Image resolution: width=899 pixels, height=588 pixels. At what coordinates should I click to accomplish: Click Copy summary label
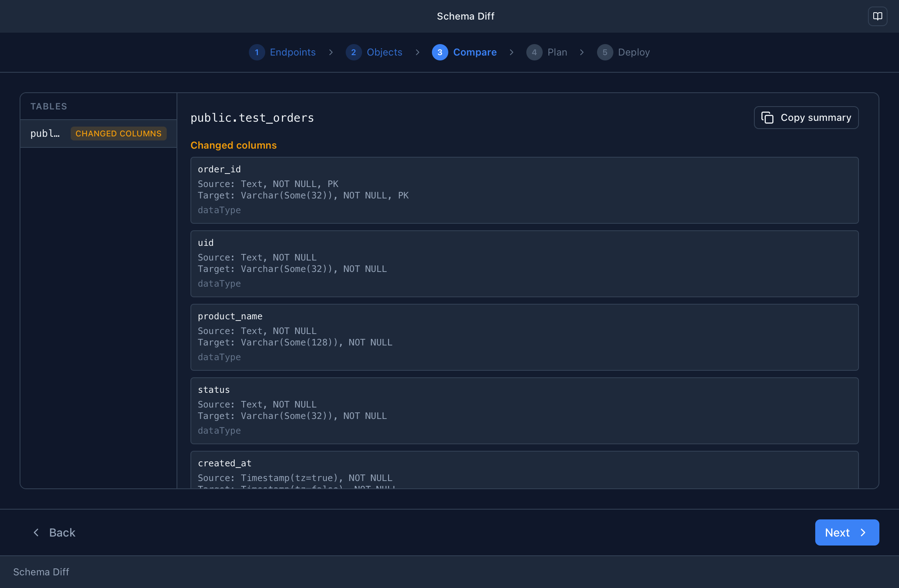click(816, 118)
